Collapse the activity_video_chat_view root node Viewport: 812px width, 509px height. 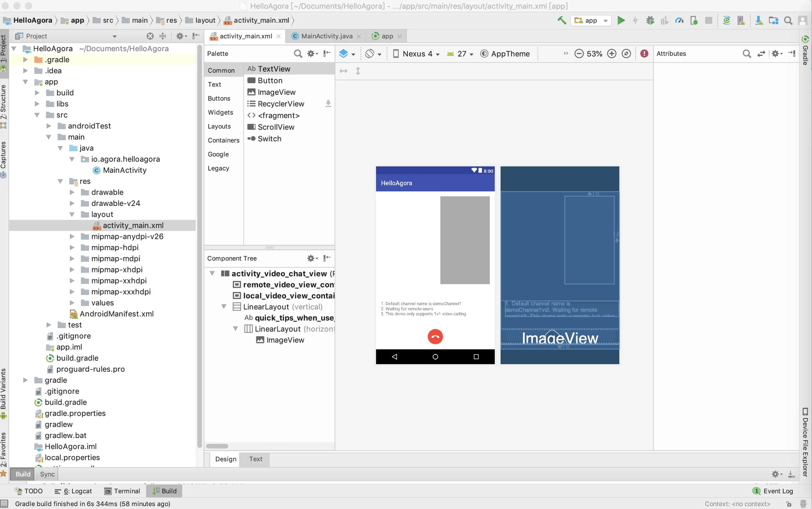tap(212, 273)
